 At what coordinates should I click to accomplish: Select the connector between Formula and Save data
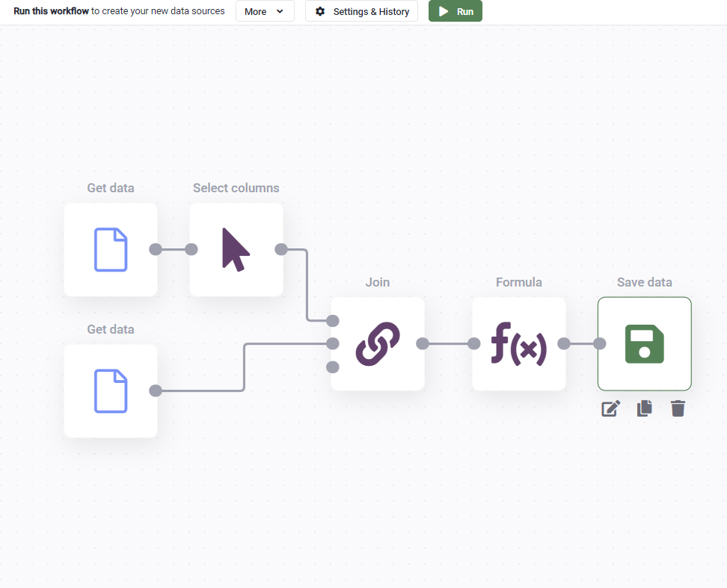(x=583, y=343)
